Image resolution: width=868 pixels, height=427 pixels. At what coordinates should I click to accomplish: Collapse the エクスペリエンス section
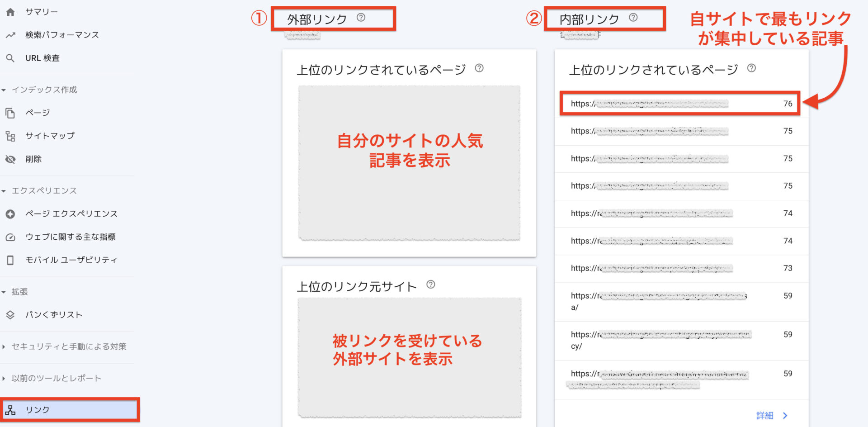point(4,191)
